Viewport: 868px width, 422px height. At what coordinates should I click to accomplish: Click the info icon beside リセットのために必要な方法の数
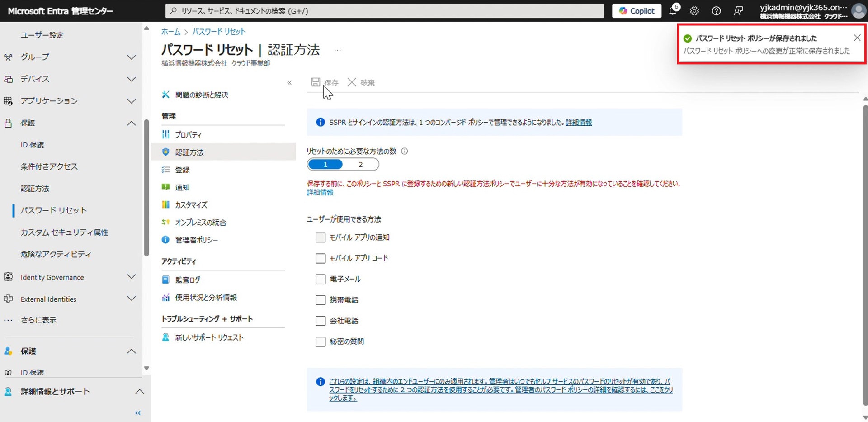coord(405,152)
